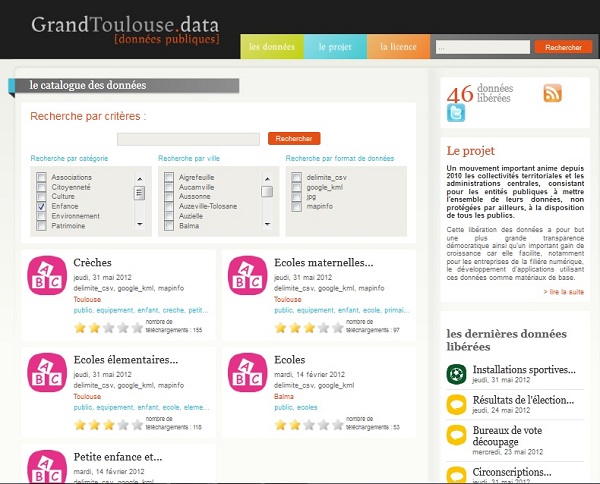
Task: Focus the header search input field
Action: (x=483, y=47)
